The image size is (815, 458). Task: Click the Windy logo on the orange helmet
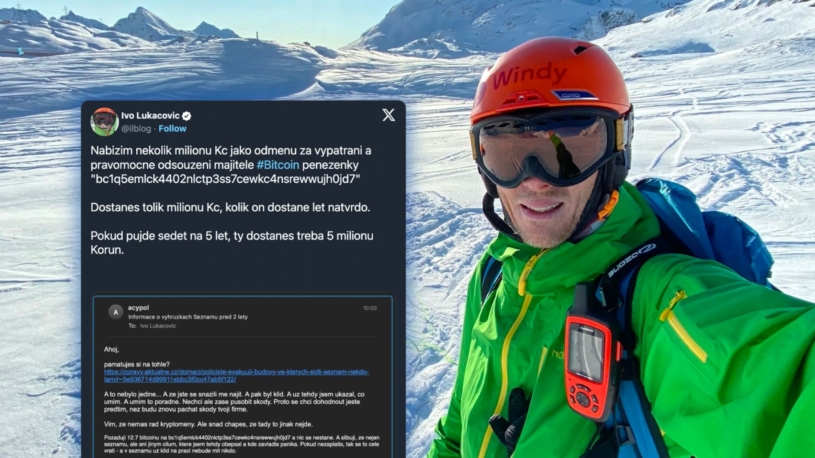click(529, 76)
